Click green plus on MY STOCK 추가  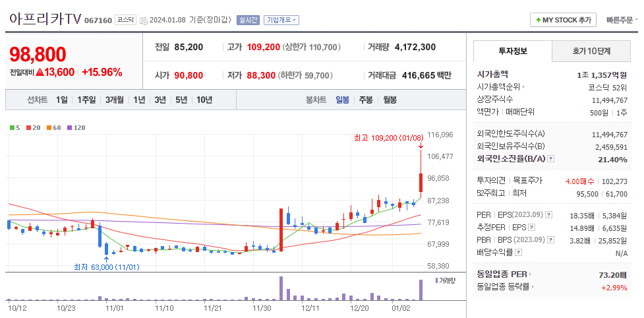point(539,20)
